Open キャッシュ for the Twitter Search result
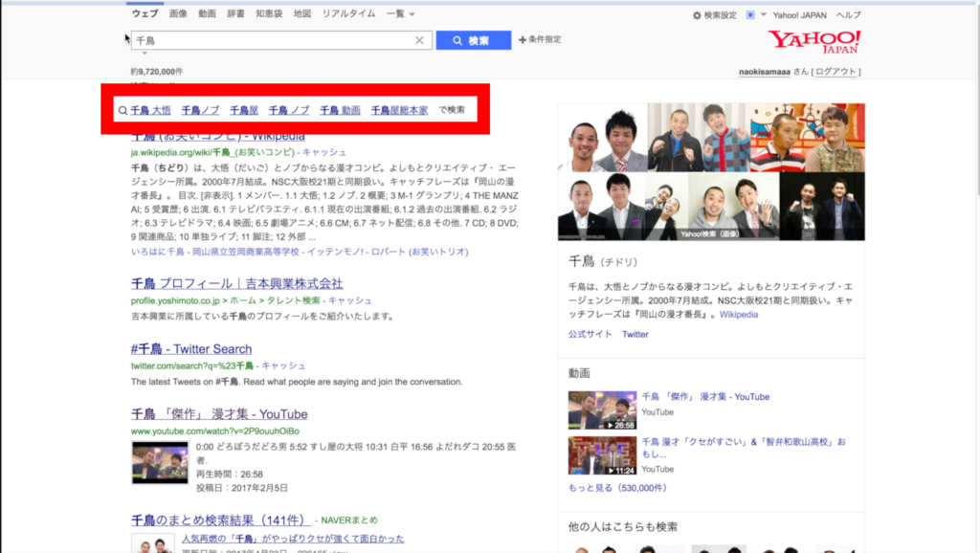 pyautogui.click(x=283, y=365)
